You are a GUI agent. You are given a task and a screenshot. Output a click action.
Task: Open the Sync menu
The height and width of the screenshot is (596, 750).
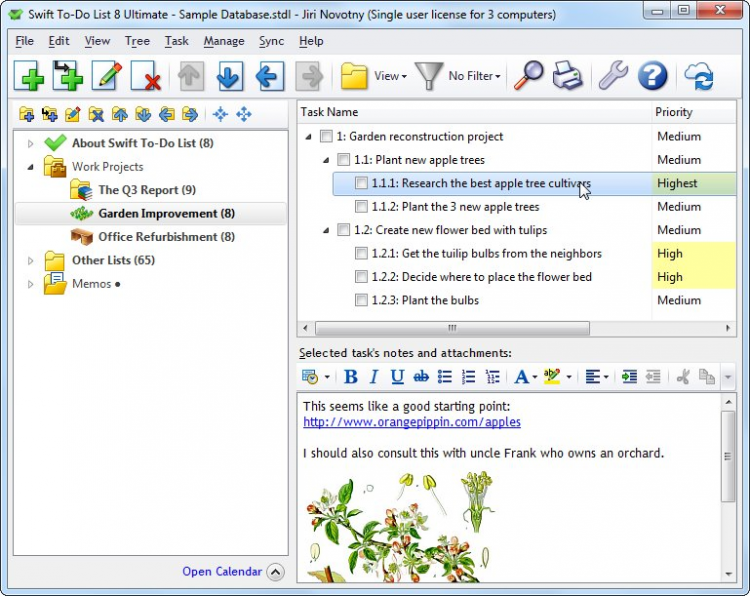click(x=271, y=41)
